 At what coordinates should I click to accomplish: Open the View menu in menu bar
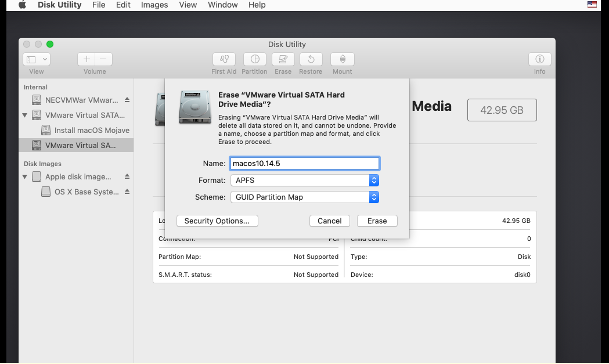click(188, 5)
